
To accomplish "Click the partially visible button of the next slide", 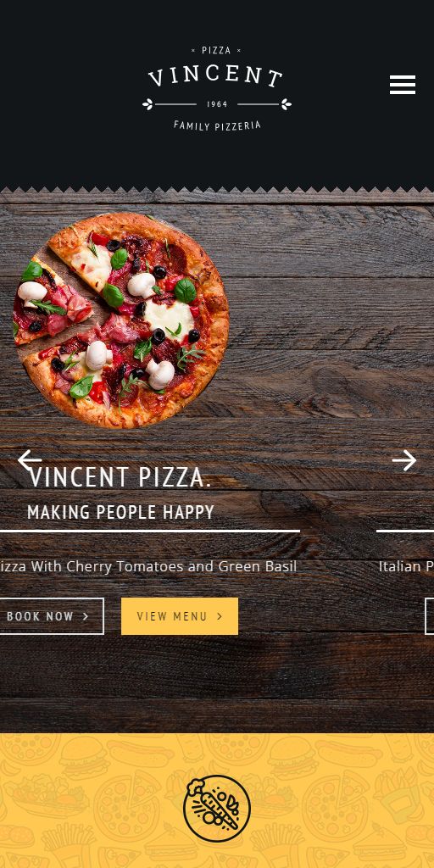I will click(x=430, y=616).
